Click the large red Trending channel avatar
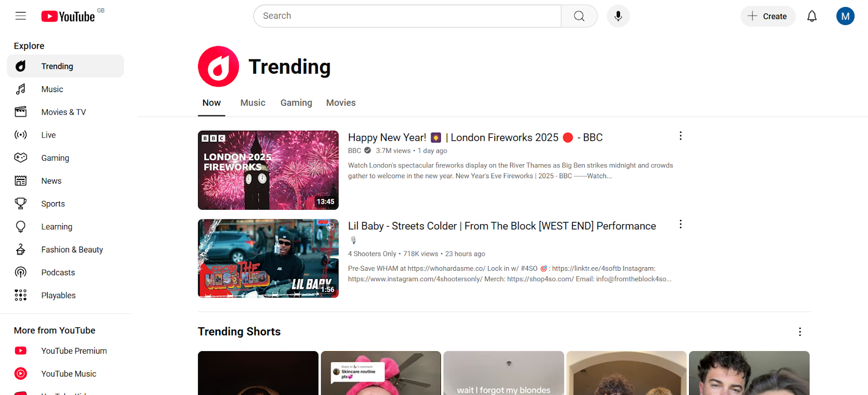 (x=219, y=67)
